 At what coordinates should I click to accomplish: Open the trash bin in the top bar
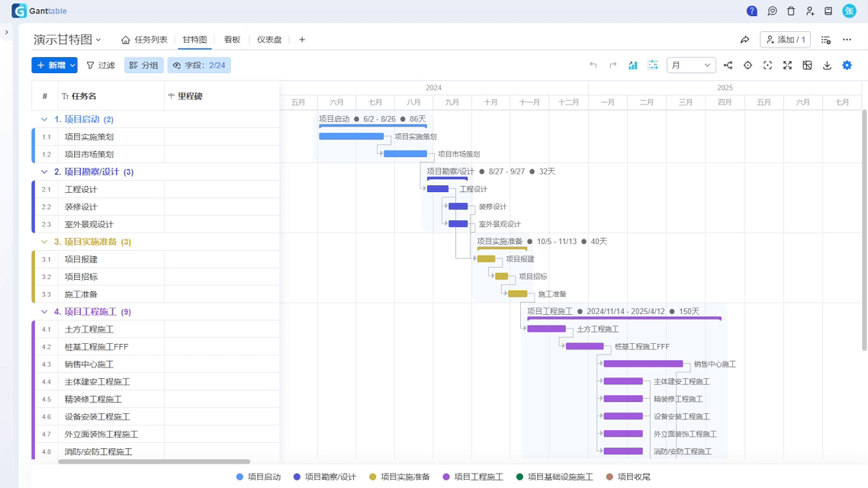(x=791, y=11)
